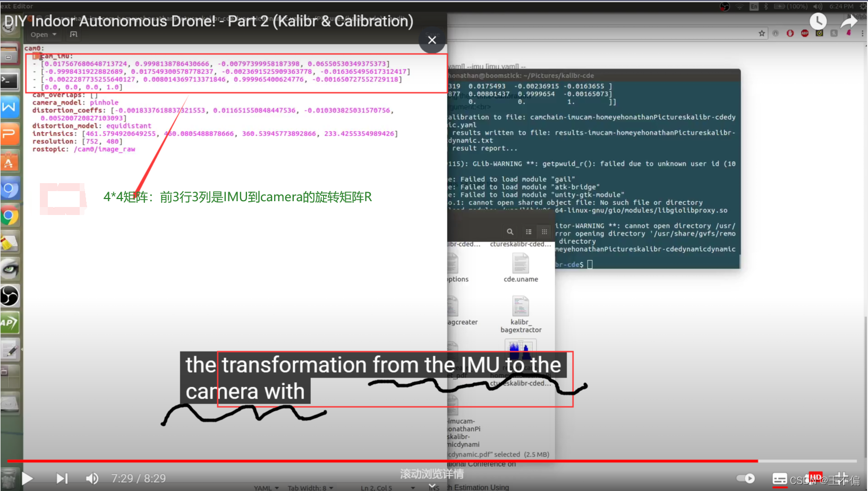Click the red Opera-style extension icon
The width and height of the screenshot is (868, 491).
[790, 33]
